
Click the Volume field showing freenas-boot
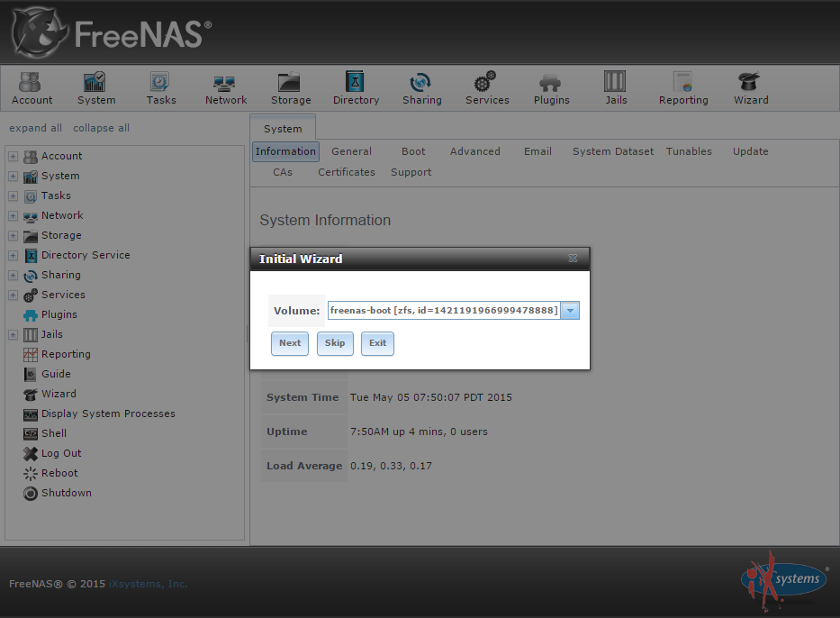coord(444,310)
